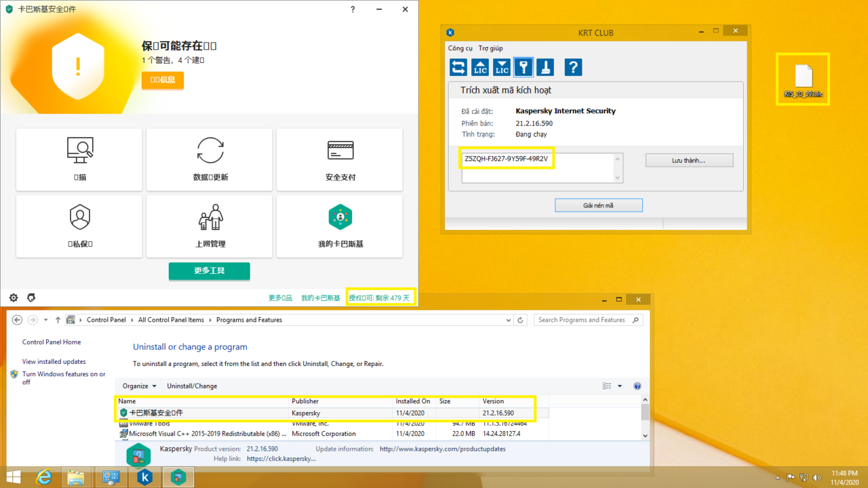Open the question mark help icon in KRT CLUB
Image resolution: width=868 pixels, height=488 pixels.
click(573, 67)
